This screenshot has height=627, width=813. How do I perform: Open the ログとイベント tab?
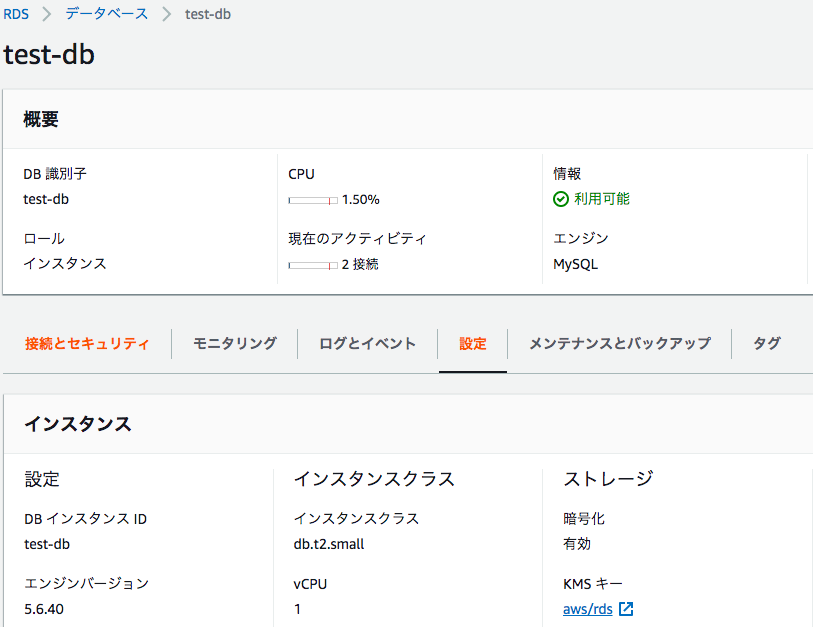[368, 343]
